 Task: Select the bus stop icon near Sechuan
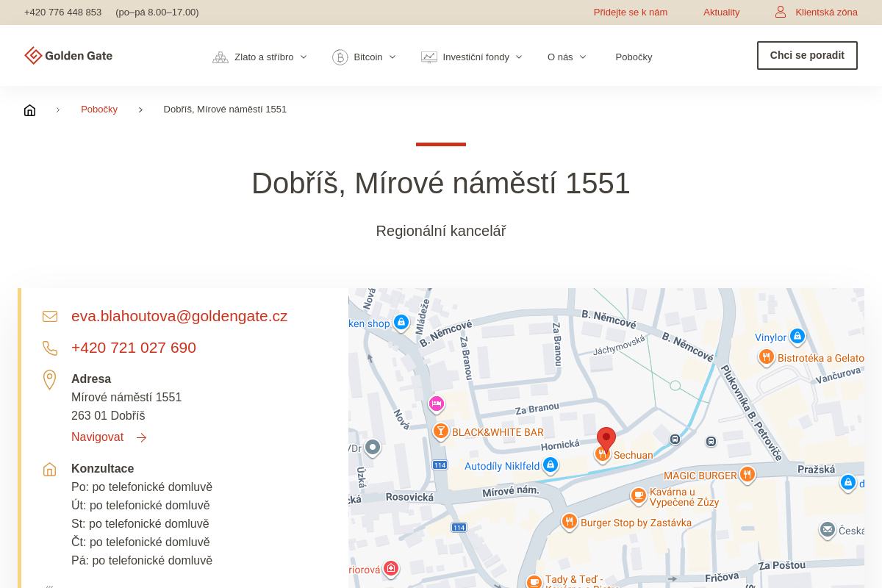coord(675,440)
